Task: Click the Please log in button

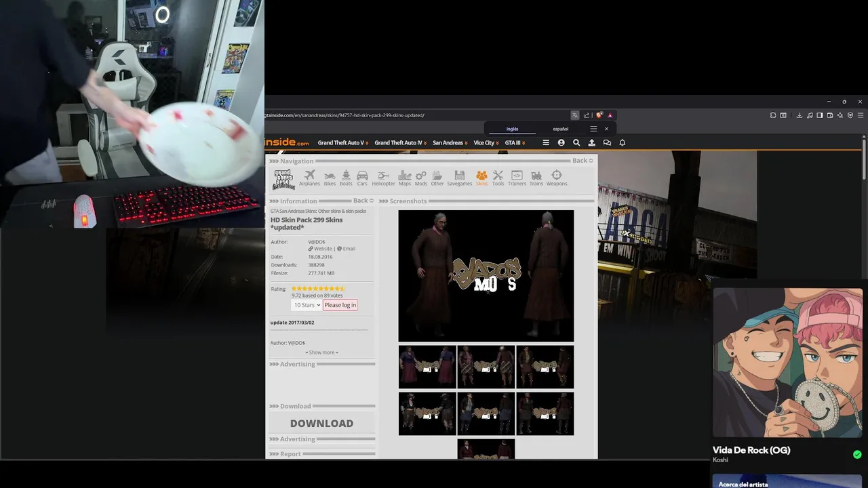Action: point(340,305)
